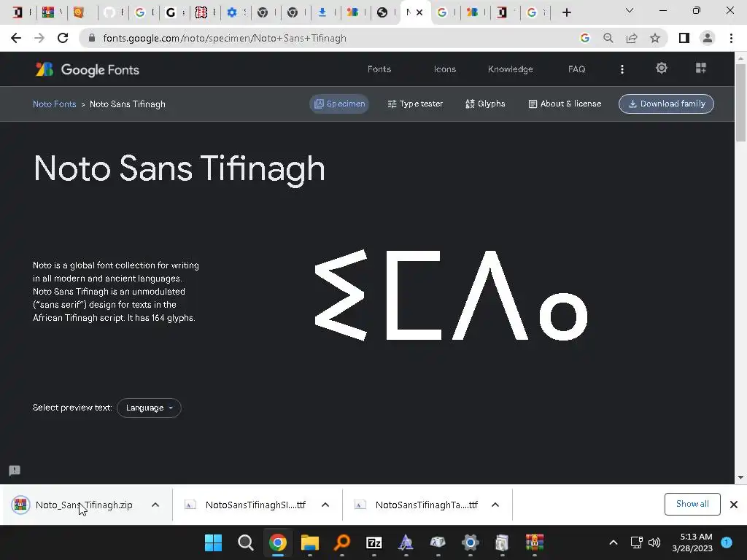
Task: Open the 7-Zip taskbar icon
Action: [374, 542]
